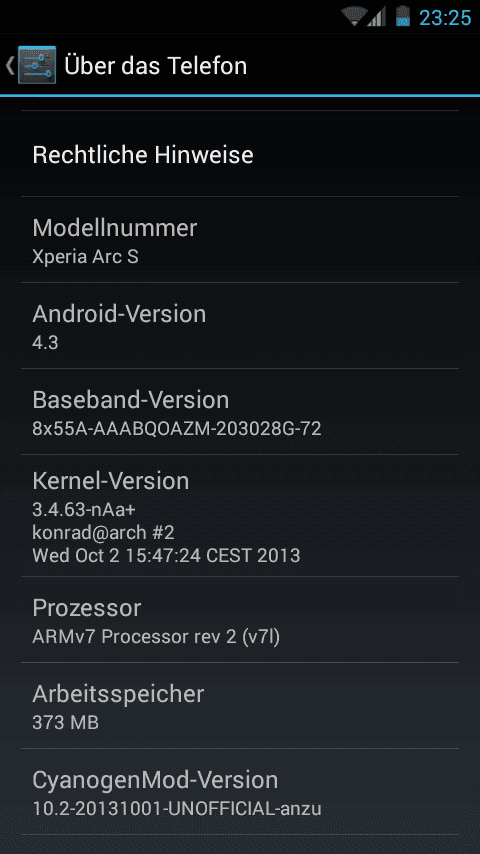Tap the Kernel-Version entry

pyautogui.click(x=240, y=516)
